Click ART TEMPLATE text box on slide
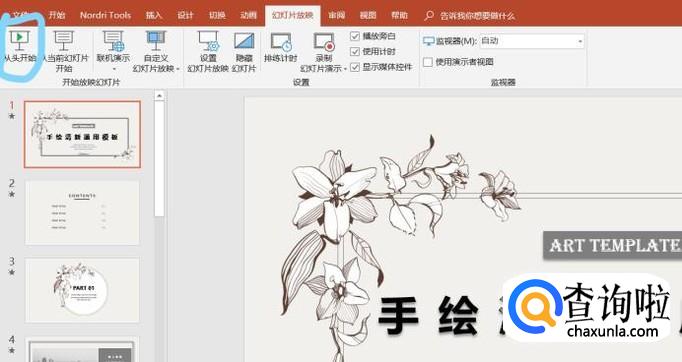Image resolution: width=682 pixels, height=362 pixels. 613,245
